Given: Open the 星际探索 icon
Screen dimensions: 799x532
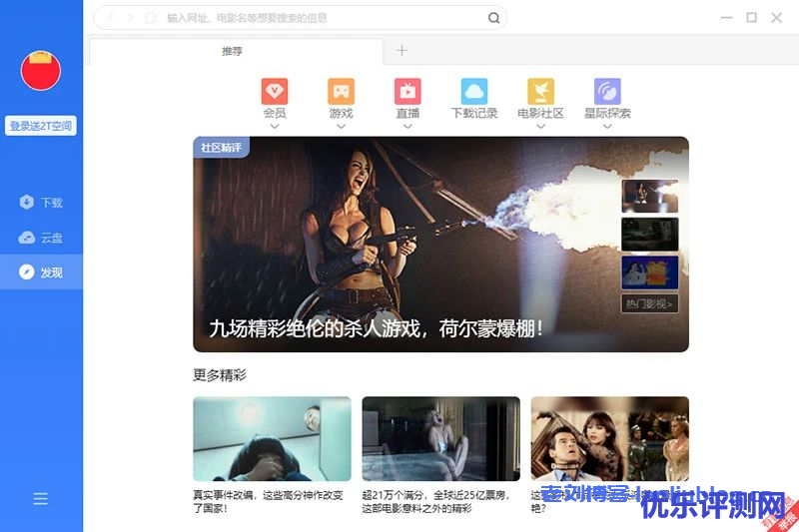Looking at the screenshot, I should click(x=607, y=91).
